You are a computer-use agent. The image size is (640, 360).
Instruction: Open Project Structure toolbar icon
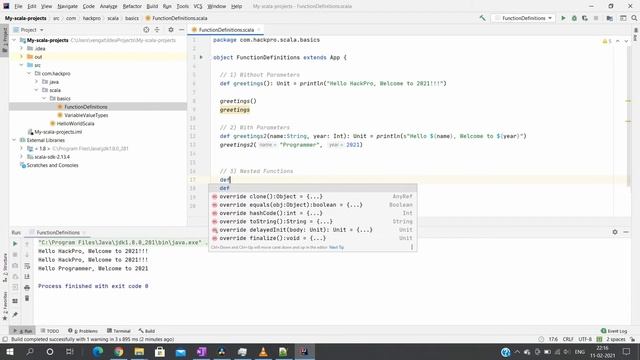click(609, 18)
